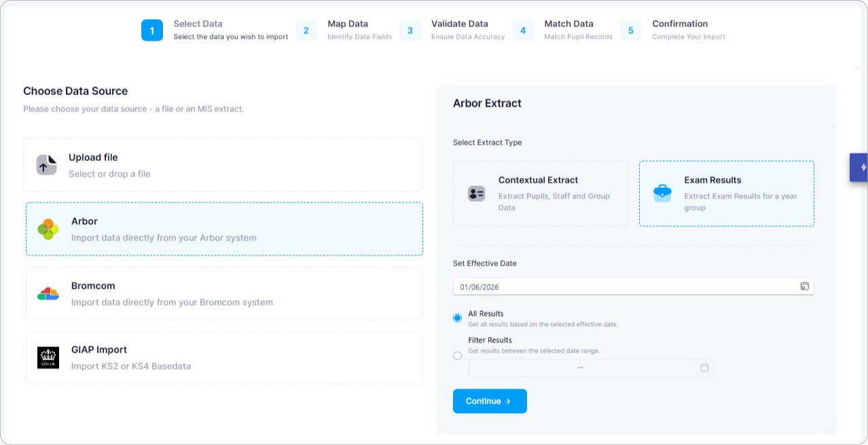Choose the Upload file data source
868x445 pixels.
(223, 165)
